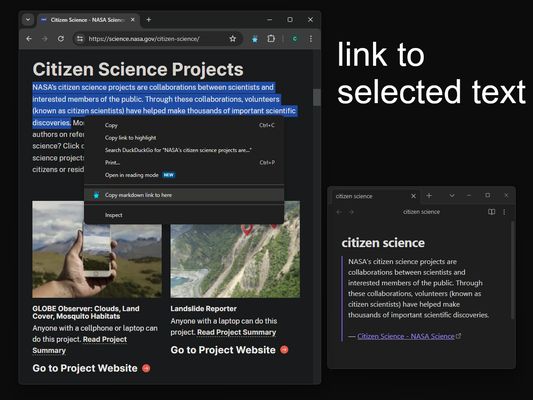Navigate forward in the notes window
The height and width of the screenshot is (400, 533).
[x=351, y=212]
